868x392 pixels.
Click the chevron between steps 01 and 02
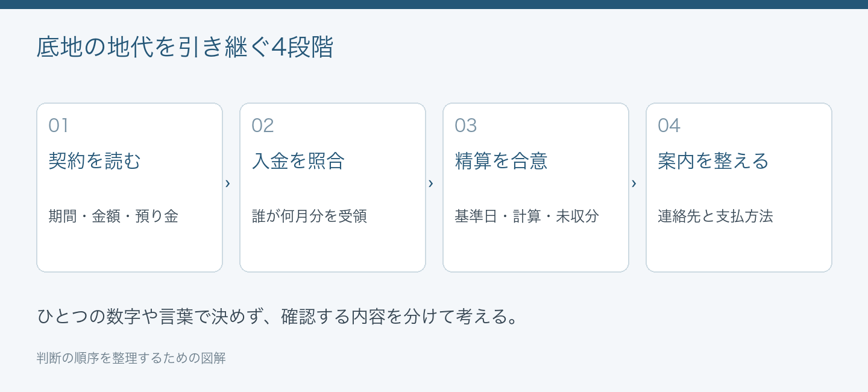(x=227, y=183)
